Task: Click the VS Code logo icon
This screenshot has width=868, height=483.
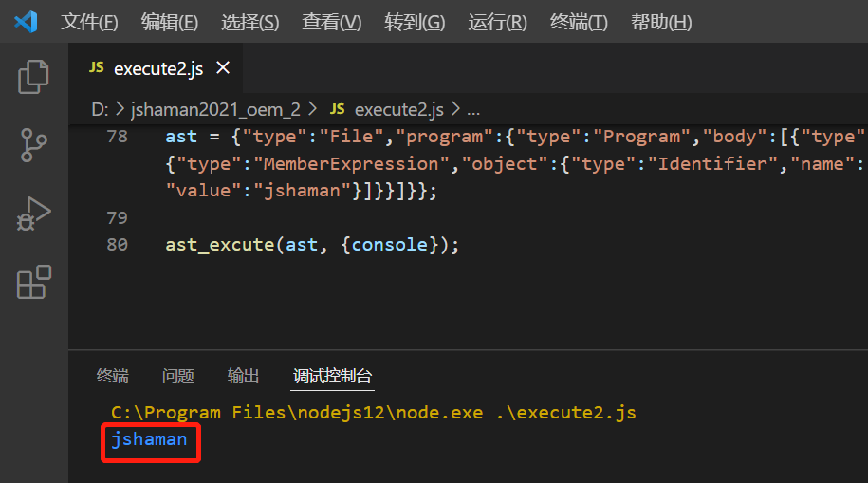Action: coord(26,22)
